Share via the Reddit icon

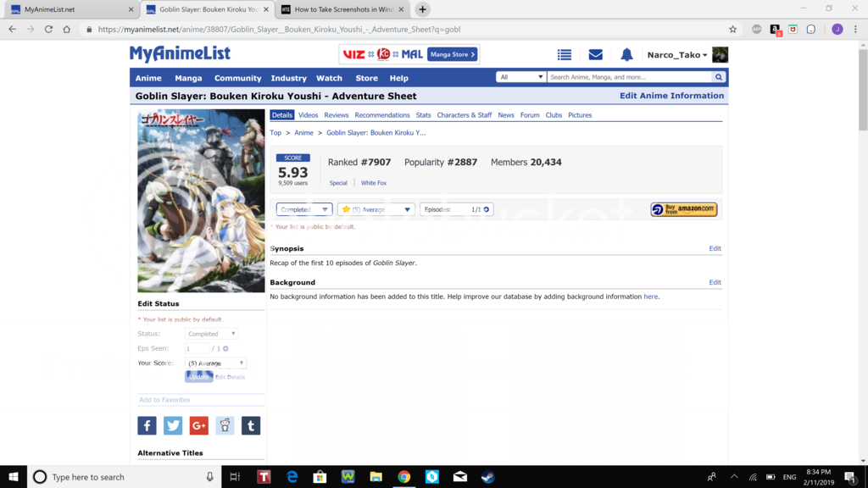(x=225, y=425)
